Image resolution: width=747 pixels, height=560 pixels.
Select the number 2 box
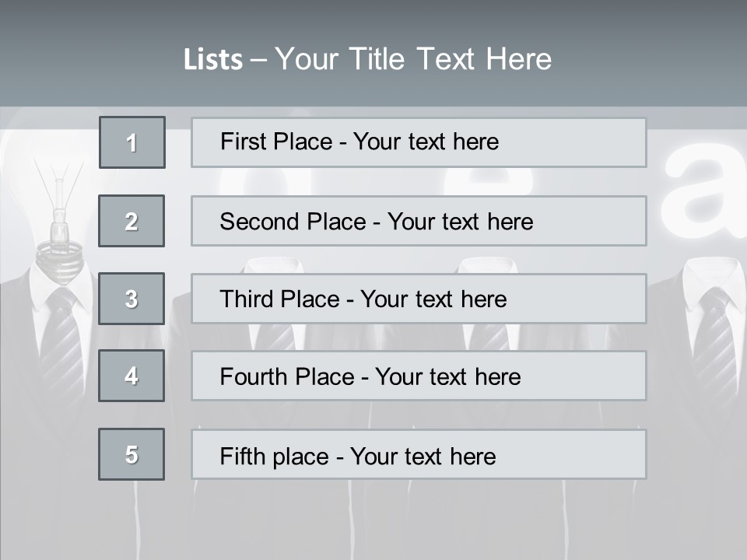(132, 221)
